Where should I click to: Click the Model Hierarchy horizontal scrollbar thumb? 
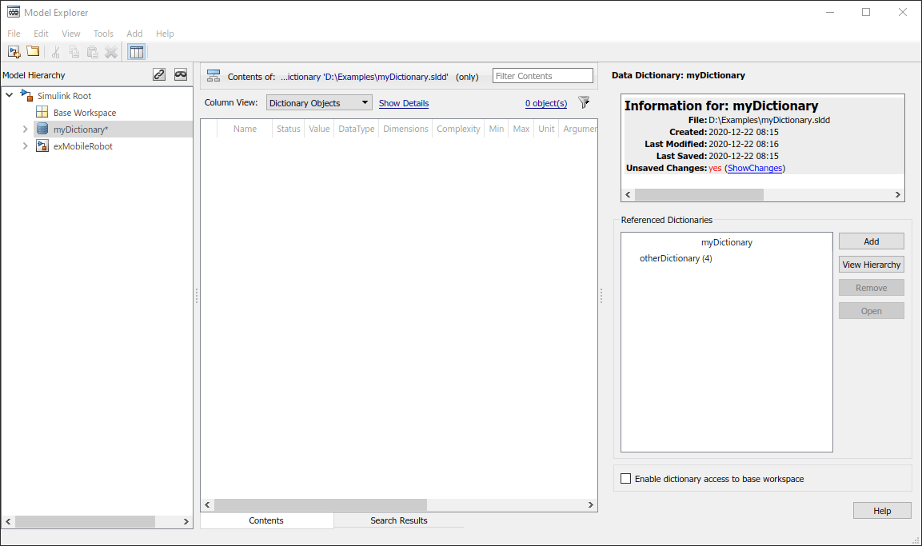pos(85,521)
